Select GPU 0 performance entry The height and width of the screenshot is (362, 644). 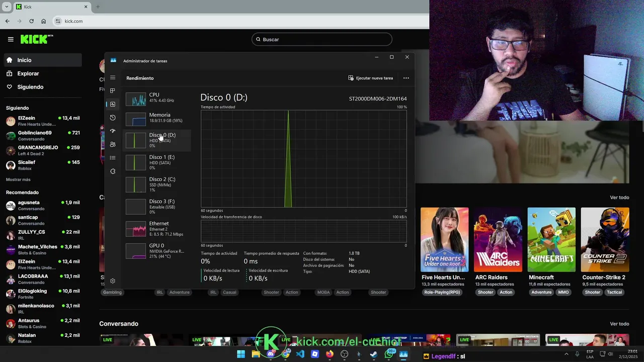[157, 251]
